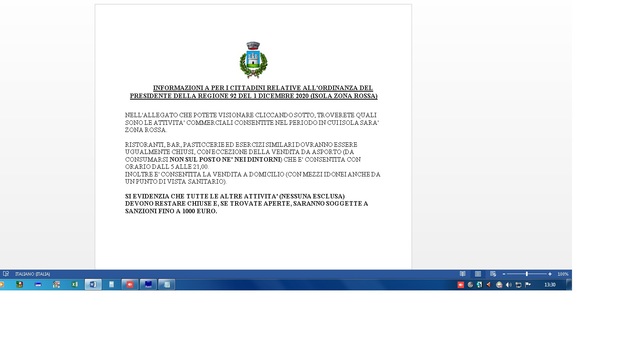Click bold line 'SI EVIDENZIA CHE TUTTE LE ALTRE'
The image size is (640, 360).
pyautogui.click(x=235, y=196)
